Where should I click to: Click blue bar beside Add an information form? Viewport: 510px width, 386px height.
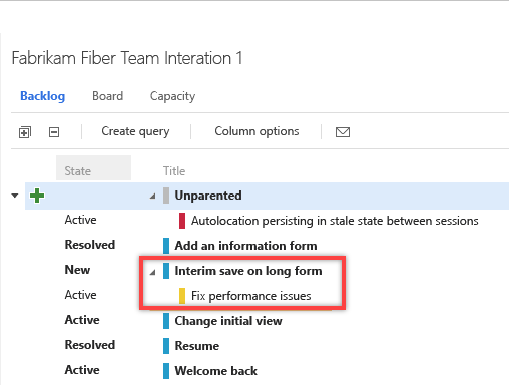(166, 246)
